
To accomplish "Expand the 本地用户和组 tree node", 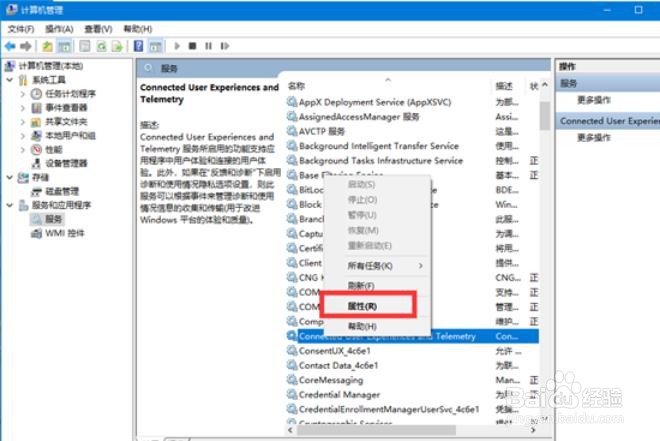I will (23, 135).
